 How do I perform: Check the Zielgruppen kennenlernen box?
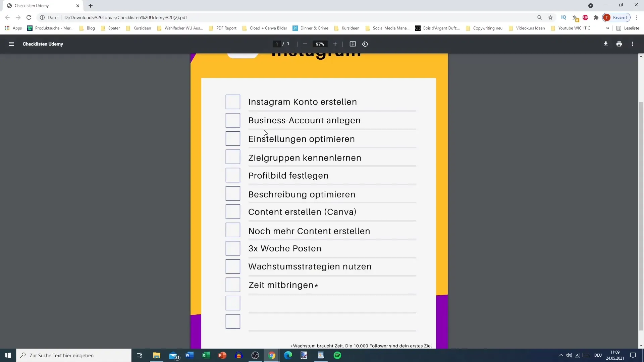coord(233,157)
